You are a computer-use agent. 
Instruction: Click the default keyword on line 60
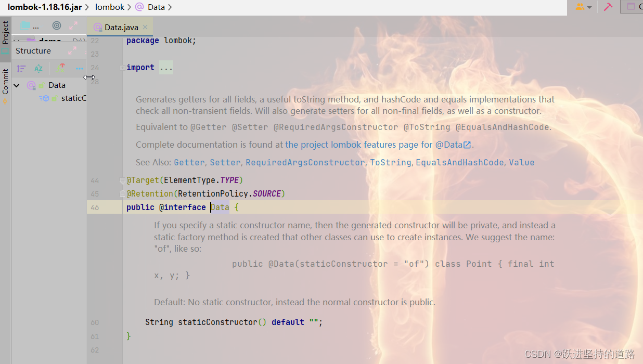pos(288,322)
